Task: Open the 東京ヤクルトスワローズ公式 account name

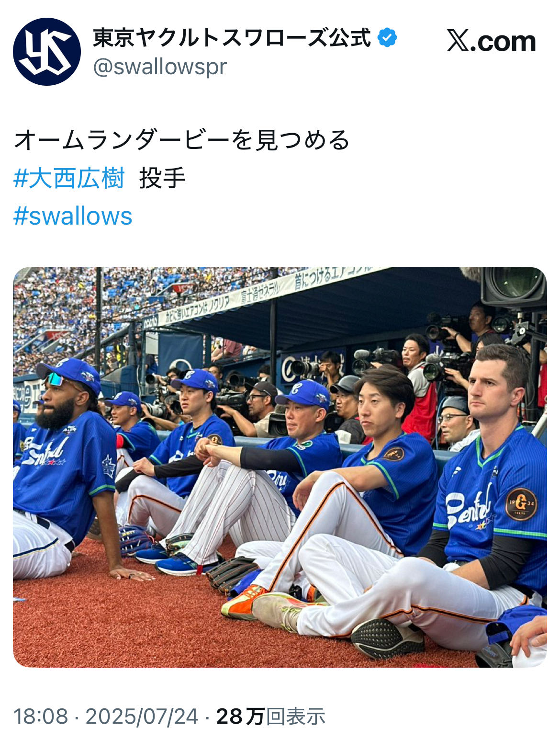Action: 232,37
